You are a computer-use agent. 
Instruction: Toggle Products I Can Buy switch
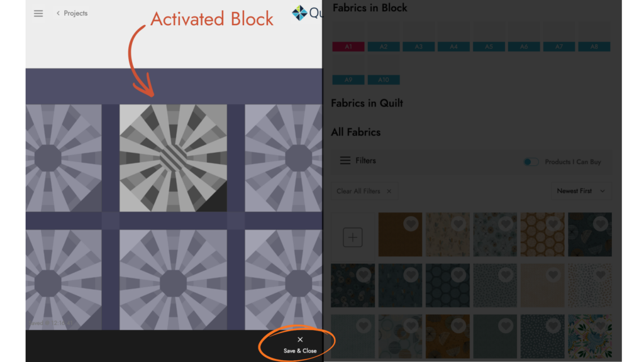[531, 162]
